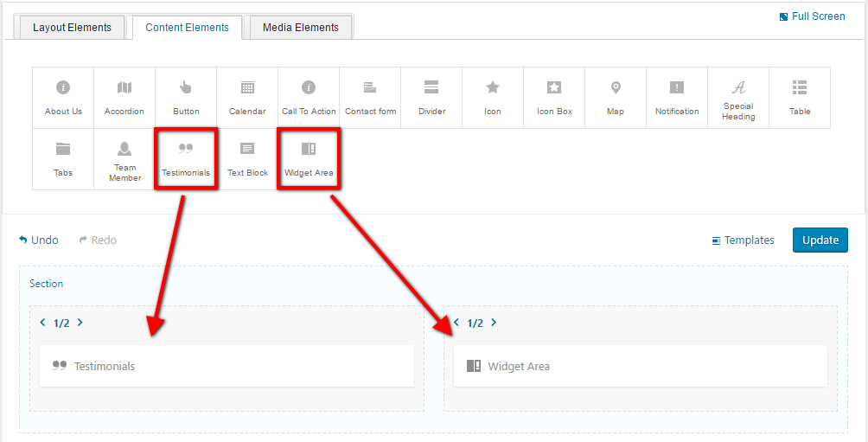This screenshot has height=442, width=868.
Task: Select the About Us element icon
Action: [63, 97]
